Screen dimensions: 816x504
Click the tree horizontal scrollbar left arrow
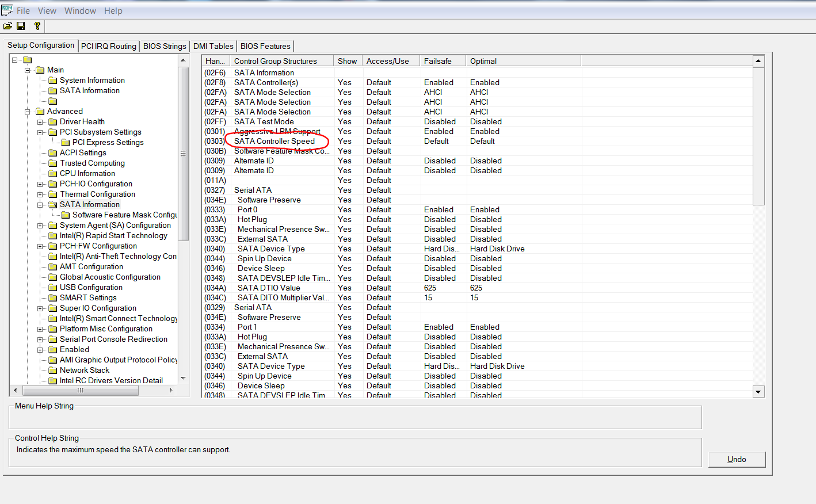pos(16,390)
